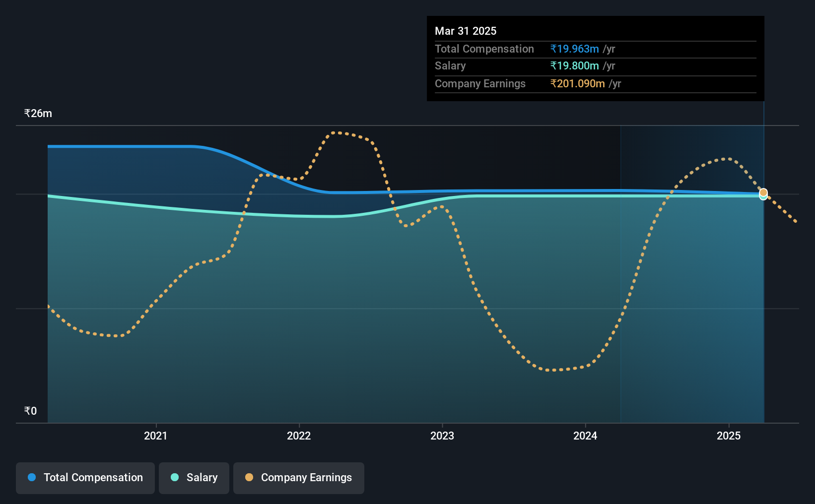Click the ₹19.800m Salary value
This screenshot has height=504, width=815.
[574, 65]
